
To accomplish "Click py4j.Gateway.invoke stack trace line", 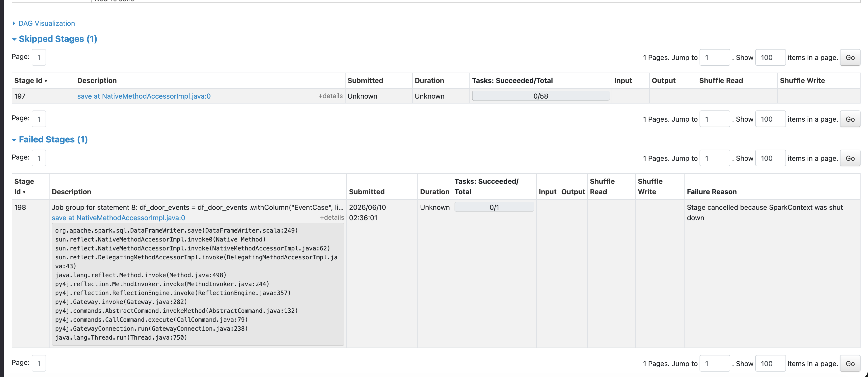I will coord(121,301).
